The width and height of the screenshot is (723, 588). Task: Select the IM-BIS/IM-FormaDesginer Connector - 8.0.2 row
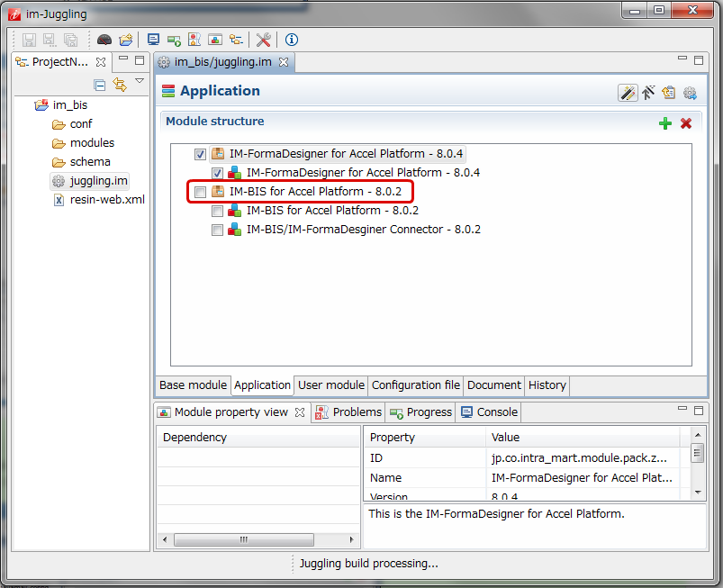354,230
